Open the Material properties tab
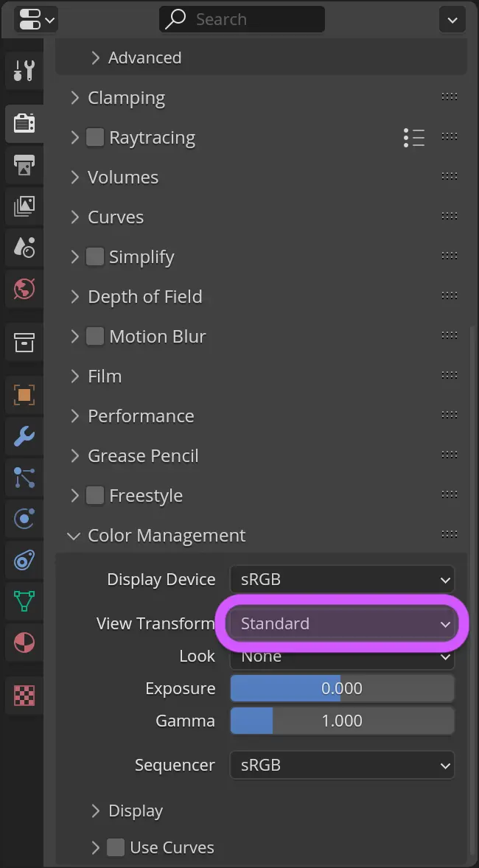The image size is (479, 868). (x=24, y=642)
